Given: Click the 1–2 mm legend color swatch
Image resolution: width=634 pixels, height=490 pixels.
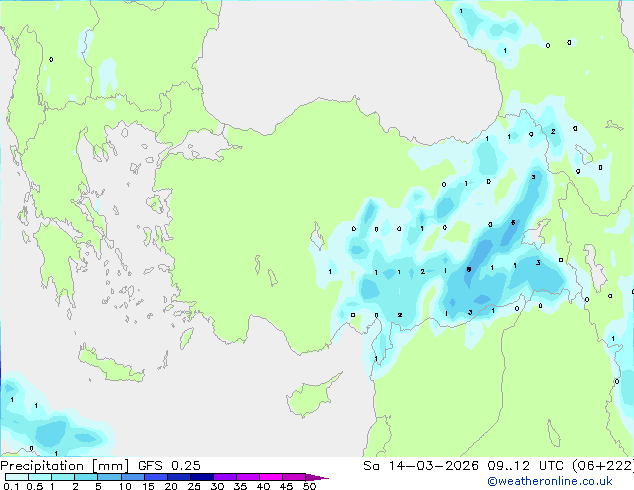Looking at the screenshot, I should coord(63,477).
